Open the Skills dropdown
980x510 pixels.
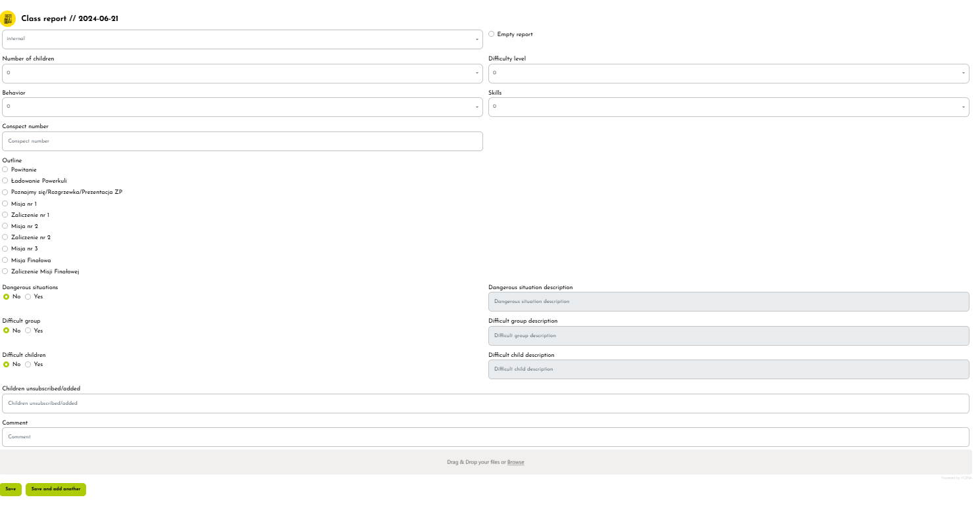[x=728, y=107]
